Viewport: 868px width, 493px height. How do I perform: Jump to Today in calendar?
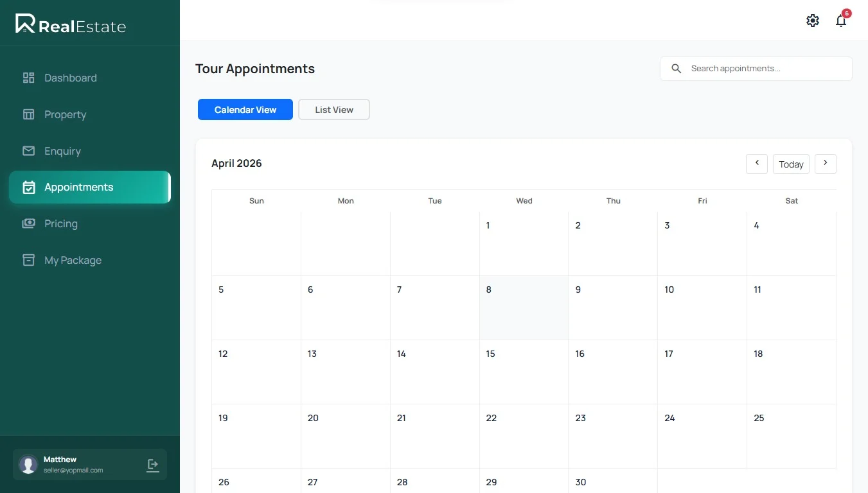(x=791, y=164)
